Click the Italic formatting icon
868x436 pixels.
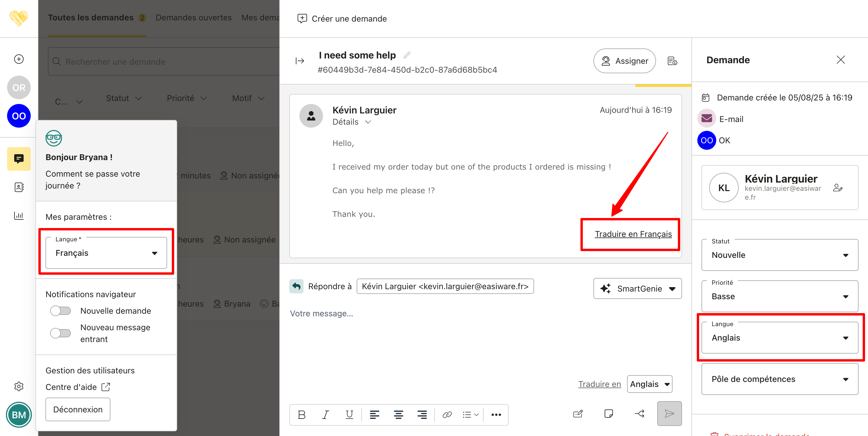point(325,414)
